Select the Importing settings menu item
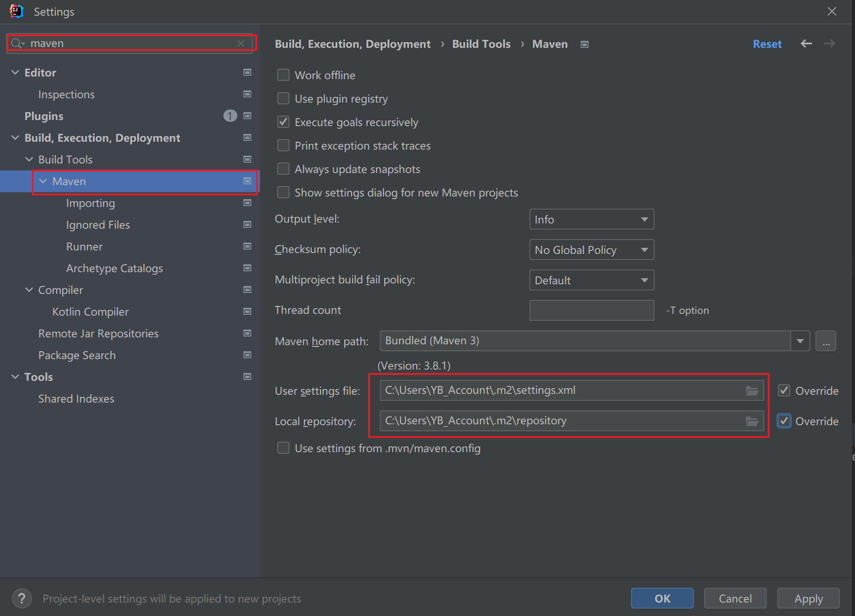The image size is (855, 616). (91, 203)
